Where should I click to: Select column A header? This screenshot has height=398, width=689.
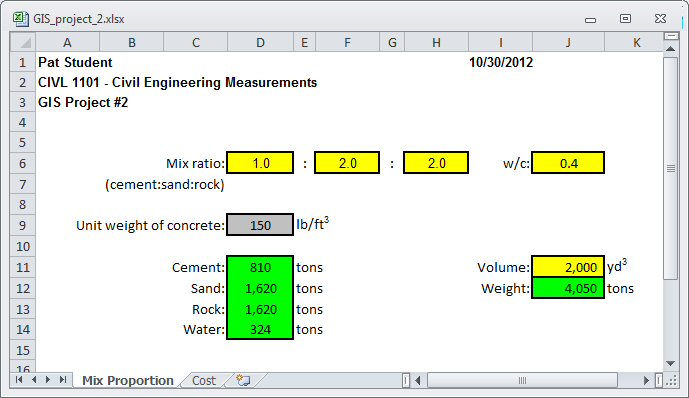pos(67,43)
